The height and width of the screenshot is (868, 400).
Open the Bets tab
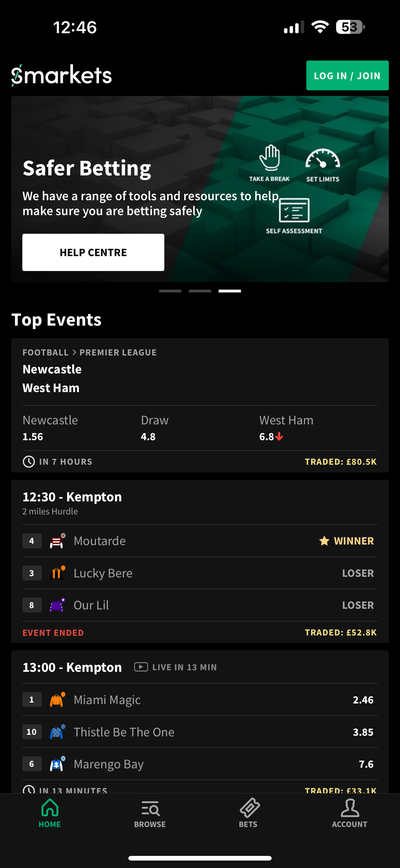248,813
